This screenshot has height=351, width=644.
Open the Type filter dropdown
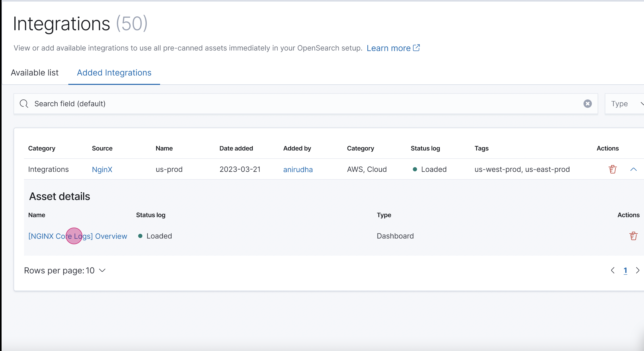coord(625,103)
